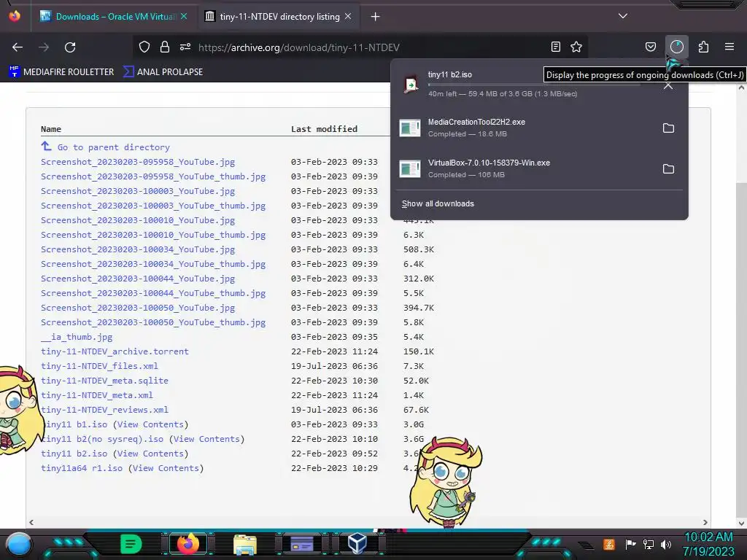
Task: Open the Firefox hamburger application menu
Action: pyautogui.click(x=729, y=47)
